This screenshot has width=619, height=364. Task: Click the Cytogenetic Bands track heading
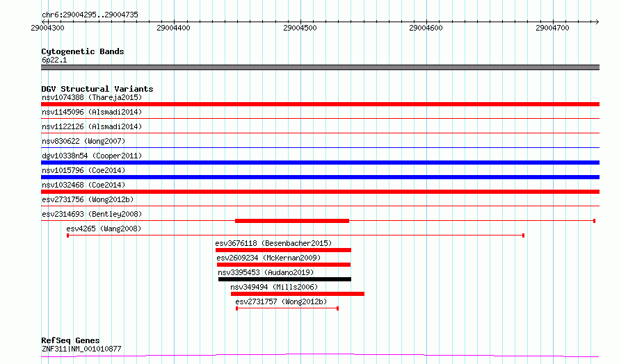[x=83, y=51]
